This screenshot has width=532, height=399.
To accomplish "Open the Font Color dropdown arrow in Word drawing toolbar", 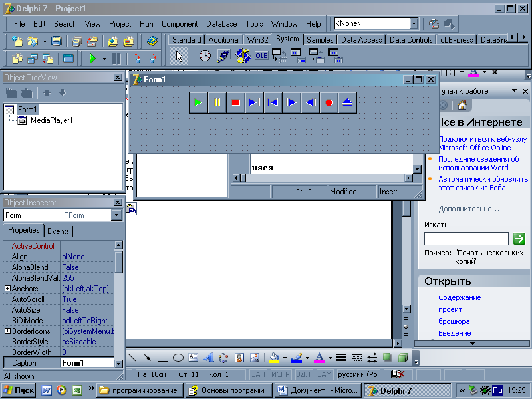I will click(330, 358).
